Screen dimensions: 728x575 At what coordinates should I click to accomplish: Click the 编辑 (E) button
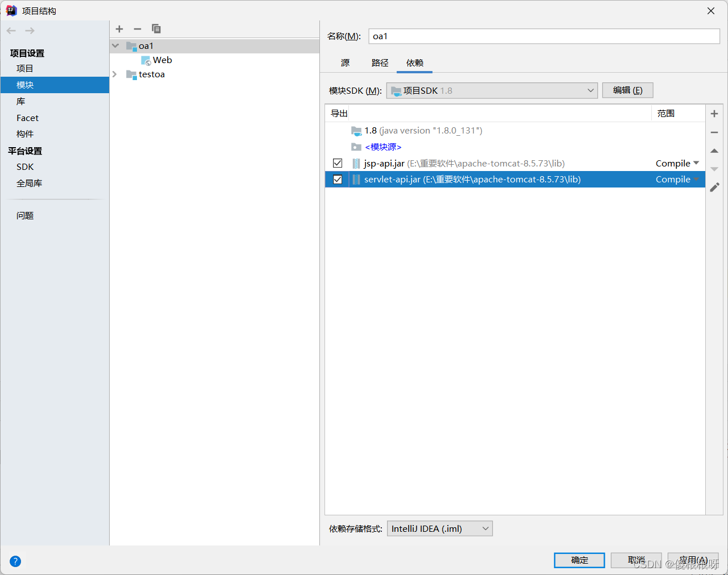coord(627,90)
